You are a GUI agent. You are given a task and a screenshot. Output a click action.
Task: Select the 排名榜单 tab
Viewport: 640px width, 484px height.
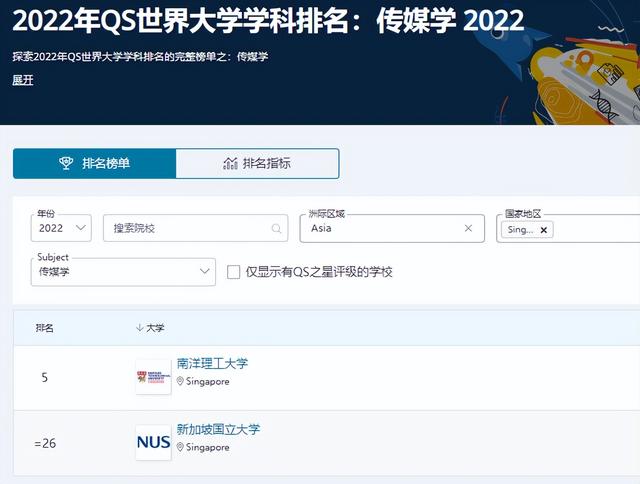(94, 164)
